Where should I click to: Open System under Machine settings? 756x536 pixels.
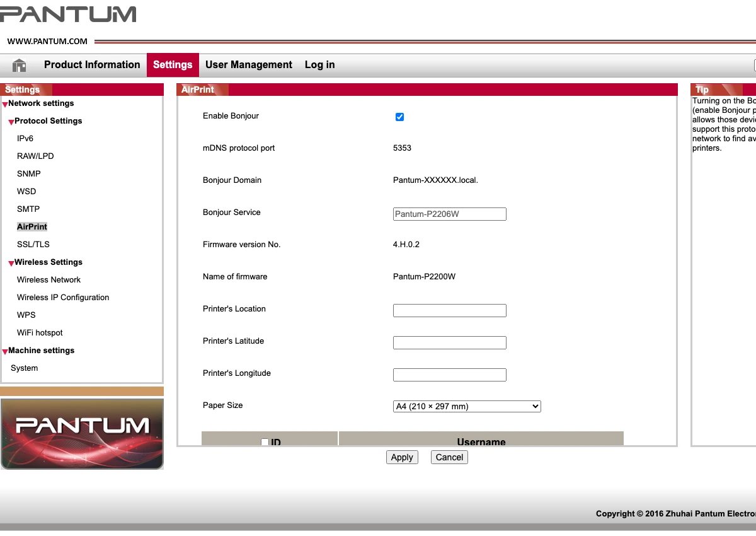[x=24, y=368]
